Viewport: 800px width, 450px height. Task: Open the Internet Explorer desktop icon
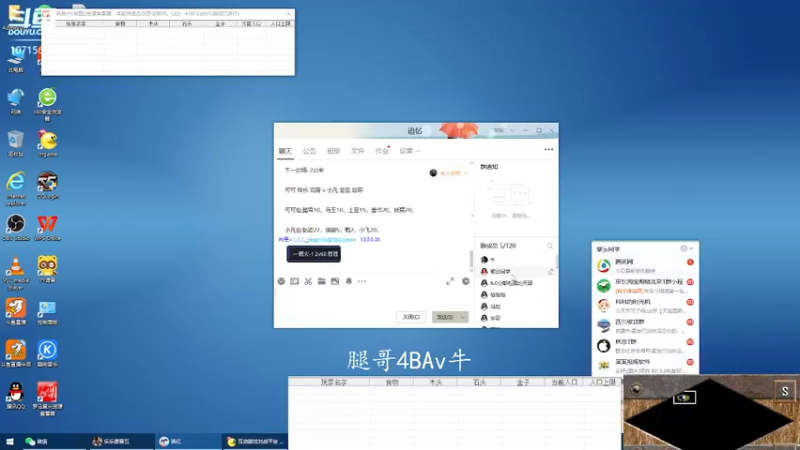point(16,188)
